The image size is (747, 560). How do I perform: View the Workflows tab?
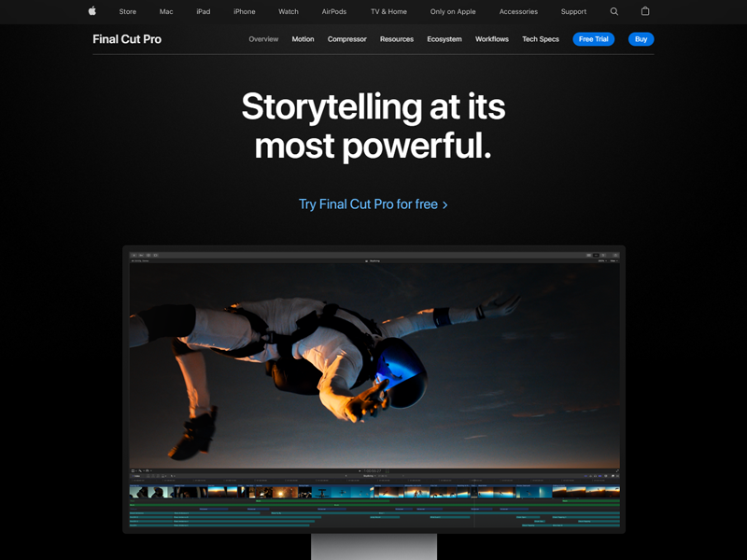[492, 39]
